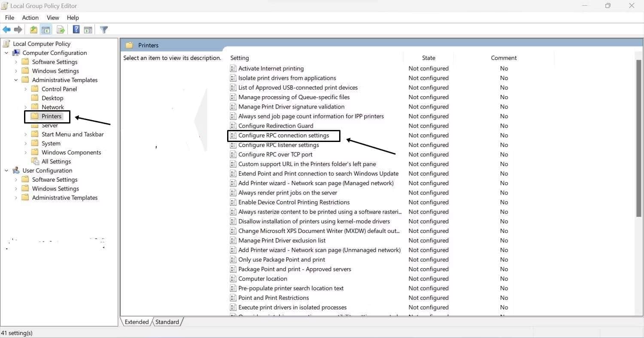Collapse the Computer Configuration tree node
The image size is (644, 338).
6,53
